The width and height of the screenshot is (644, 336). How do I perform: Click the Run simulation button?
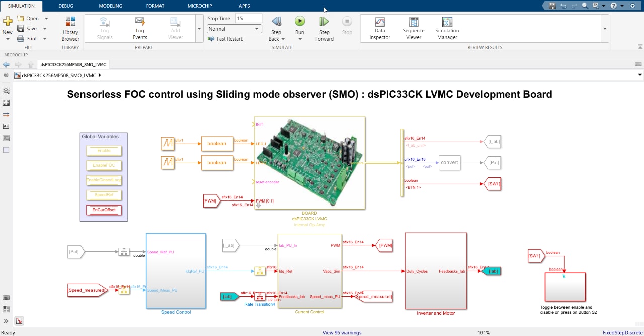pos(299,22)
